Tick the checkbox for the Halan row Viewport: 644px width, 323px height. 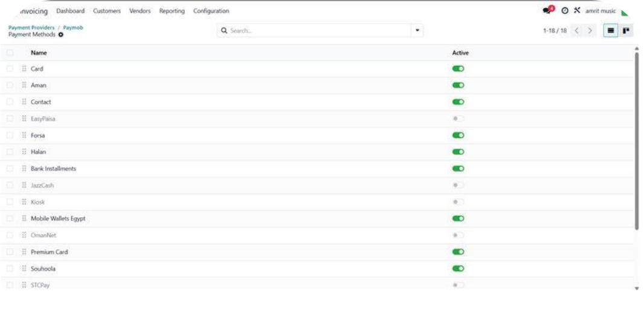pyautogui.click(x=10, y=152)
